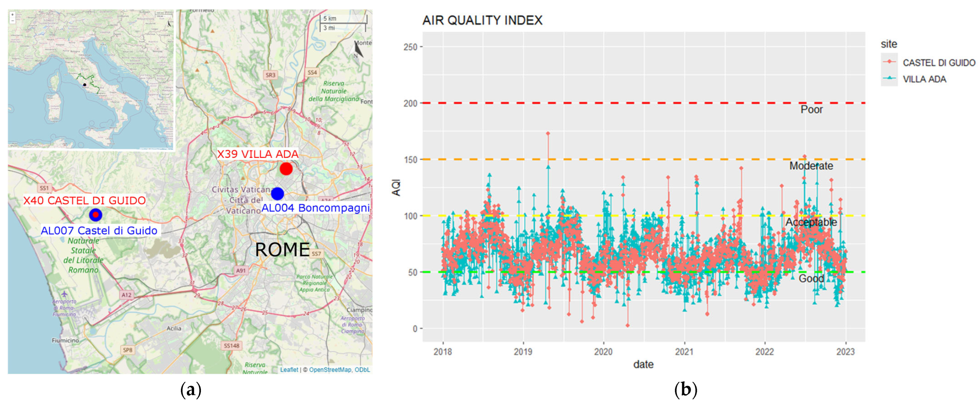
Task: Click the 'AQI' y-axis title
Action: coord(396,187)
